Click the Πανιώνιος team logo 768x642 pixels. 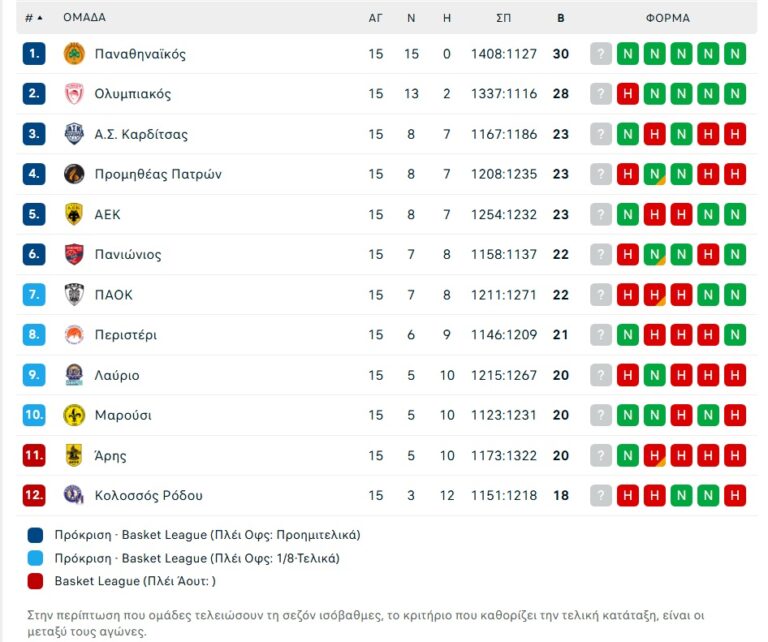coord(74,254)
